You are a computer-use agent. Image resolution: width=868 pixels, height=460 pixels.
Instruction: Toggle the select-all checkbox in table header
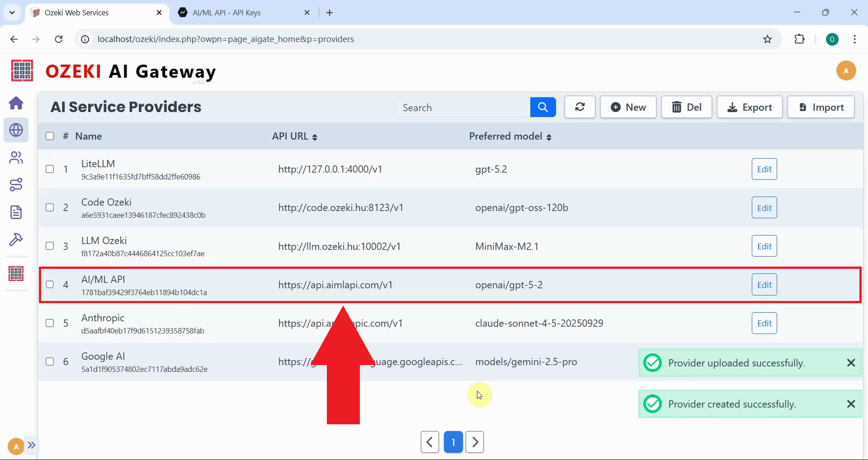[50, 136]
